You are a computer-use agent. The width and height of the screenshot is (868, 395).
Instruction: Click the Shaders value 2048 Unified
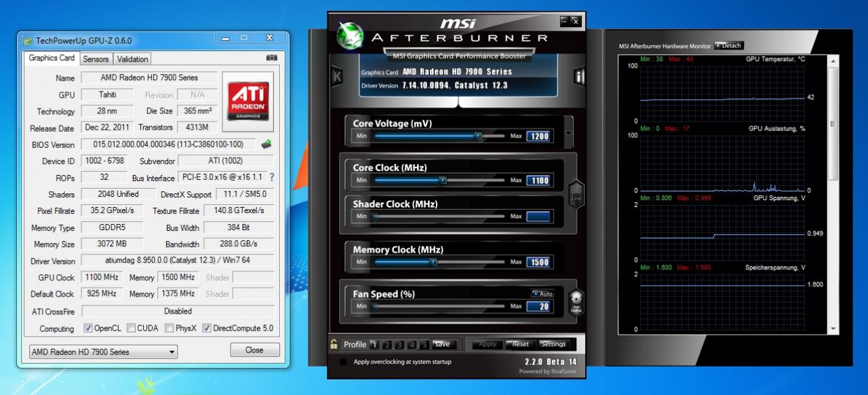[119, 194]
